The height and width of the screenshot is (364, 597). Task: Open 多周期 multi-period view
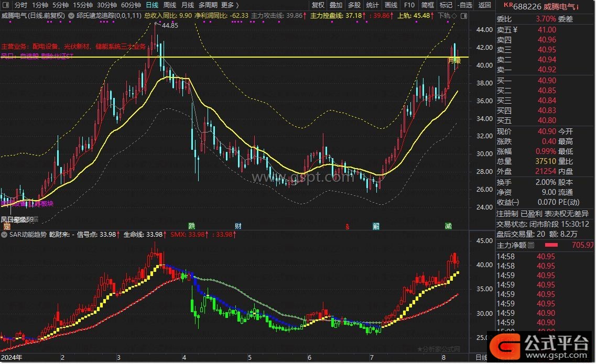tap(208, 5)
